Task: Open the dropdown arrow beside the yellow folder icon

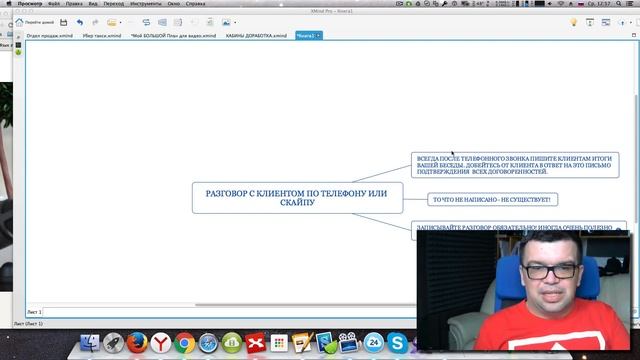Action: [x=120, y=22]
